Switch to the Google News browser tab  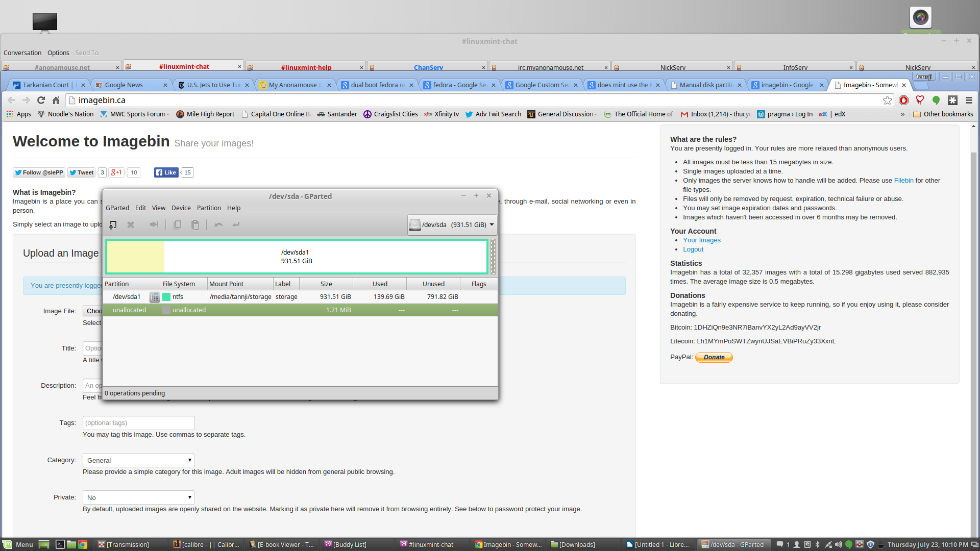(131, 85)
